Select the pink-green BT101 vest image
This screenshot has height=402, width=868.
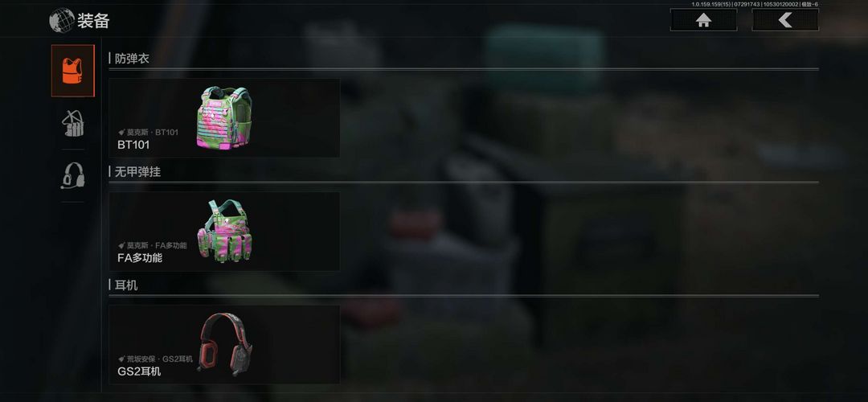coord(223,117)
